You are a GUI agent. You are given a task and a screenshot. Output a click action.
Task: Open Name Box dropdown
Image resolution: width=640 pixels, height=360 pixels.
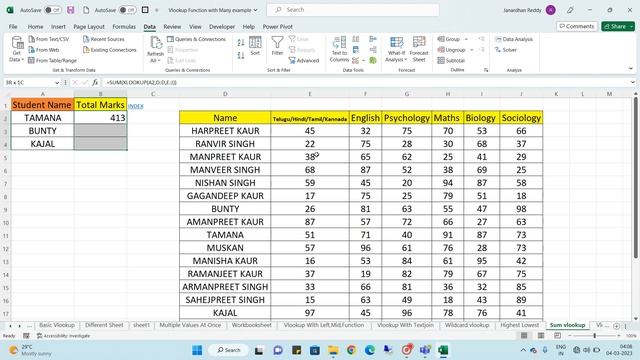(57, 82)
